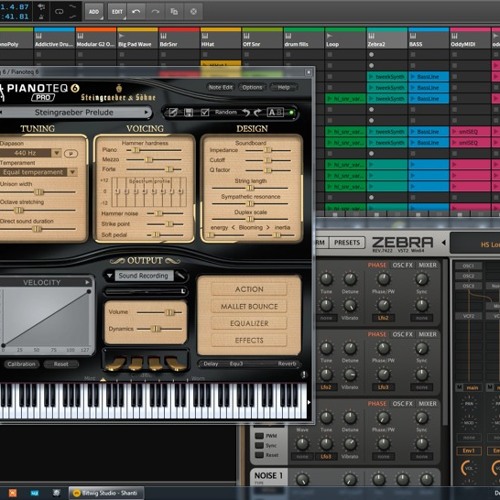
Task: Open the EFFECTS panel in Pianoteq
Action: pyautogui.click(x=249, y=340)
